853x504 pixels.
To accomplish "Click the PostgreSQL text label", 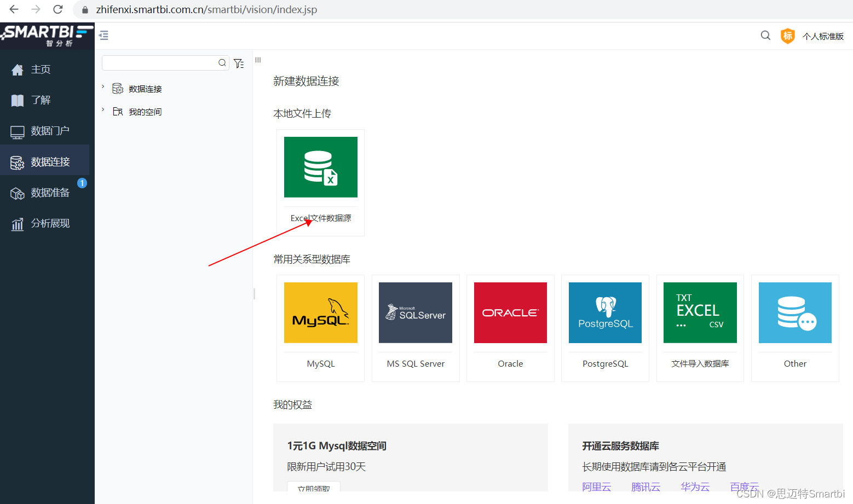I will (605, 364).
